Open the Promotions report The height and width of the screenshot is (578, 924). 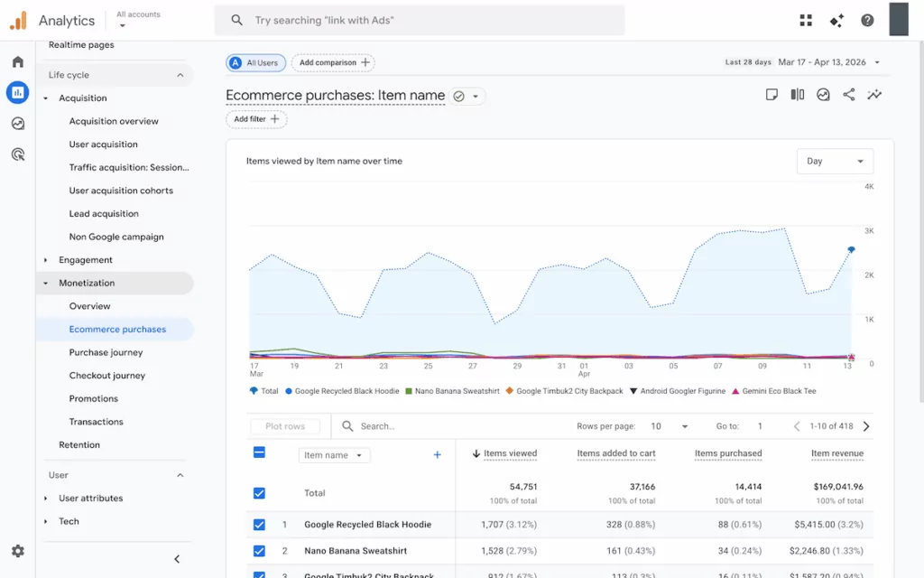click(94, 398)
